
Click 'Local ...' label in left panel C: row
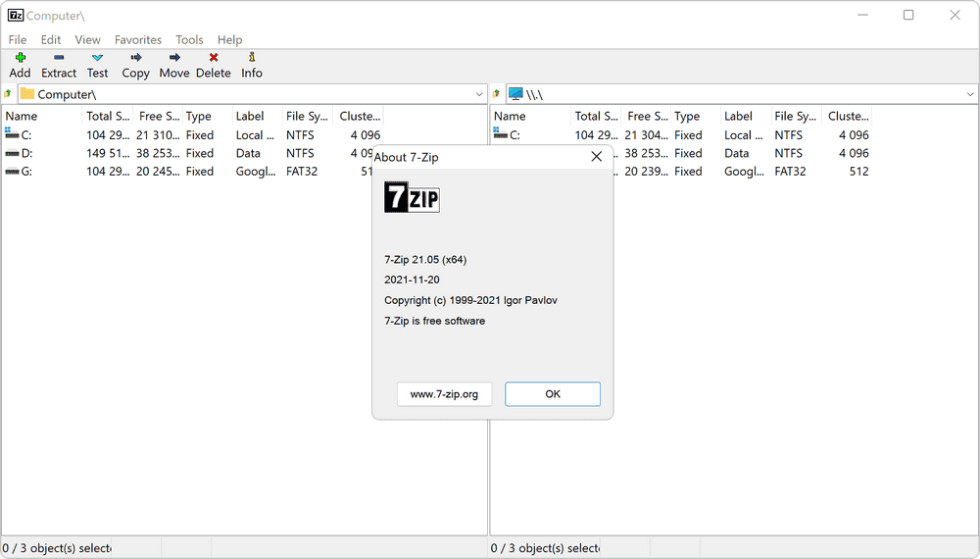(255, 135)
